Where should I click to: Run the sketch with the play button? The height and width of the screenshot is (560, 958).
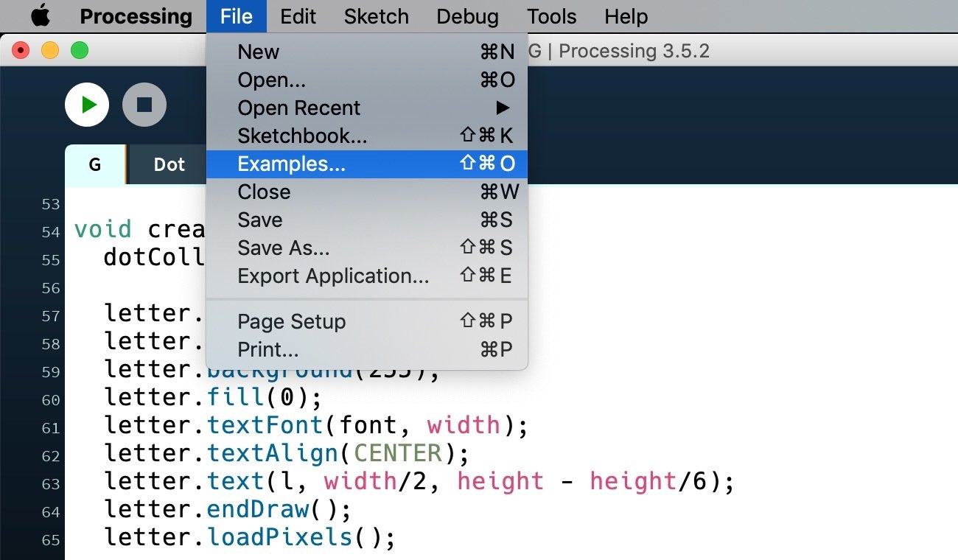pyautogui.click(x=87, y=105)
